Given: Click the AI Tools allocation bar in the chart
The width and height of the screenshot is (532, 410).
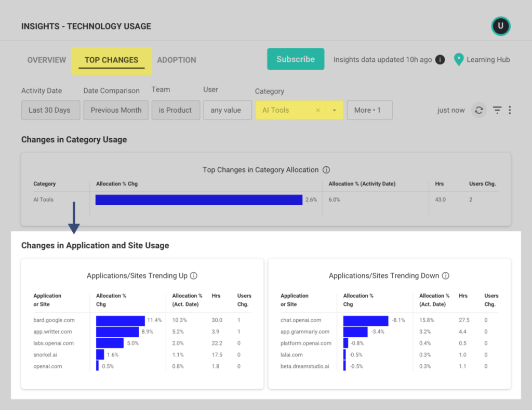Looking at the screenshot, I should [198, 200].
